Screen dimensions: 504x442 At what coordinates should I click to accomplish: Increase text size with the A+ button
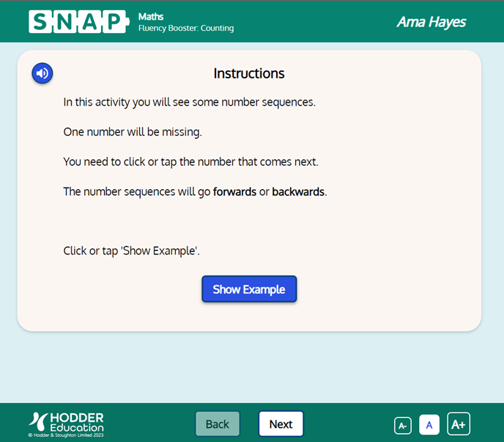[x=458, y=424]
